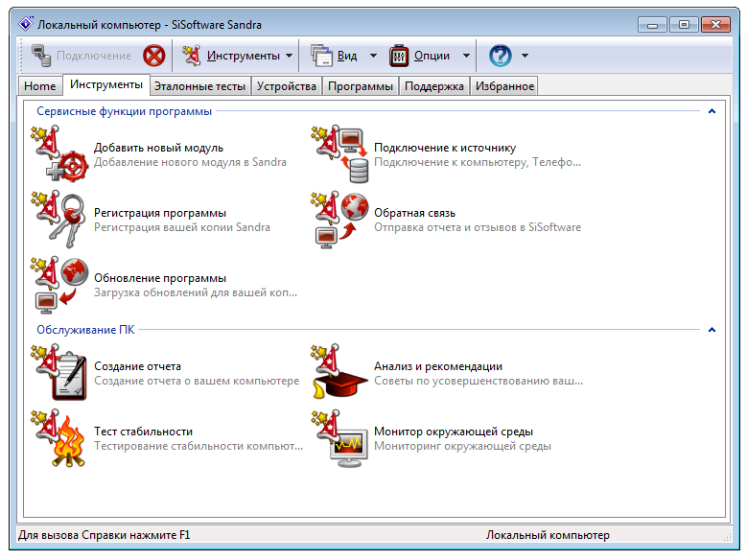Collapse the Обслуживание ПК section
This screenshot has width=747, height=560.
[712, 329]
